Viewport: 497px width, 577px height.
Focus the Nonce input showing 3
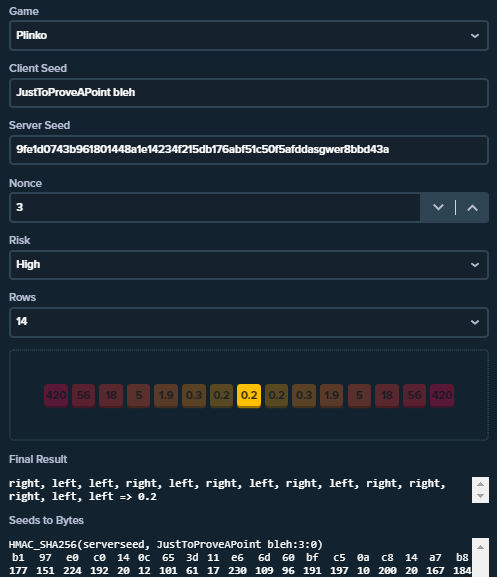click(x=215, y=208)
